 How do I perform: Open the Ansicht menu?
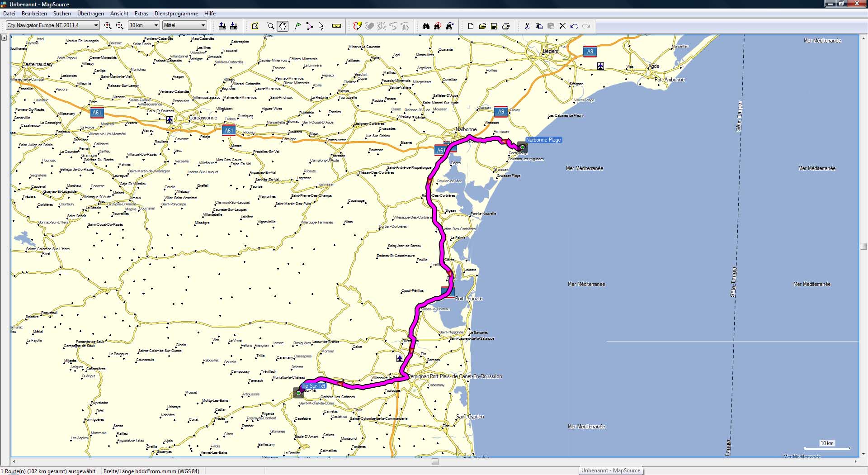pyautogui.click(x=119, y=14)
